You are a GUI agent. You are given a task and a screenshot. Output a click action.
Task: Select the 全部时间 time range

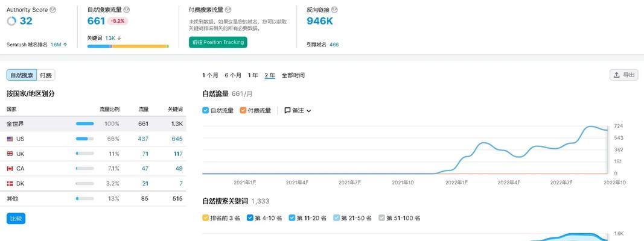(293, 75)
